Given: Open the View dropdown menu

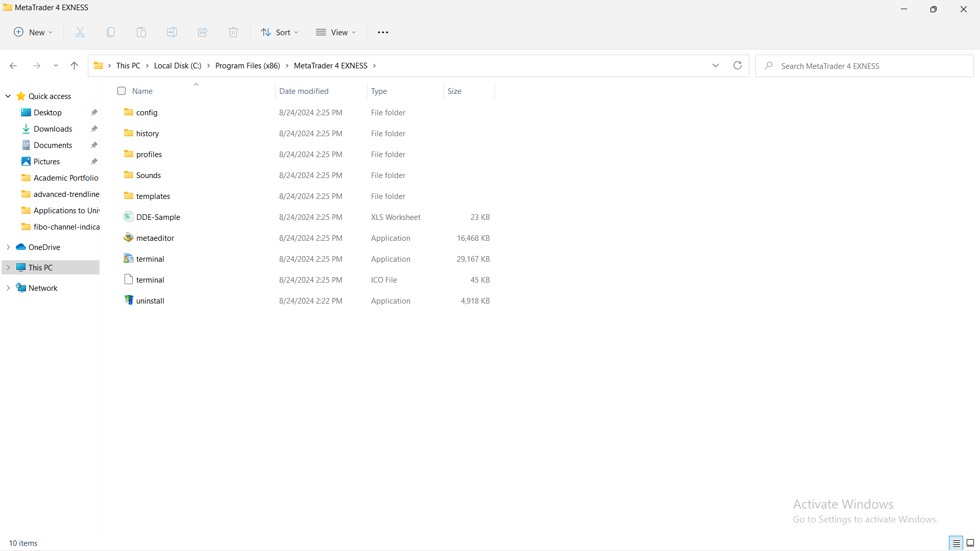Looking at the screenshot, I should tap(336, 32).
